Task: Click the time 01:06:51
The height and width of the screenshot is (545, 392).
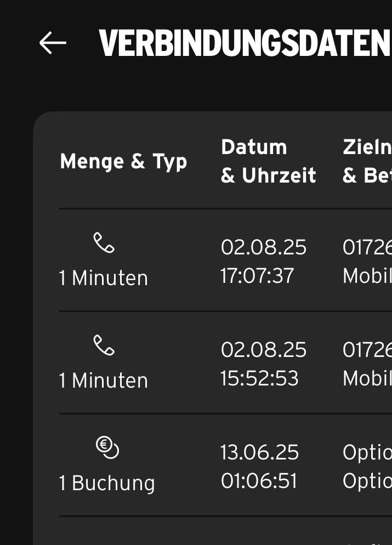Action: point(259,481)
